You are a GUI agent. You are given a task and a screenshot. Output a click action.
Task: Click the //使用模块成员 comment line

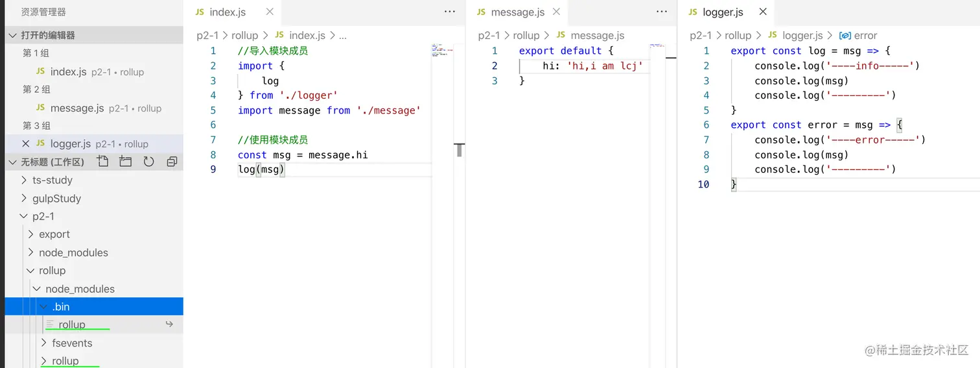pyautogui.click(x=273, y=140)
